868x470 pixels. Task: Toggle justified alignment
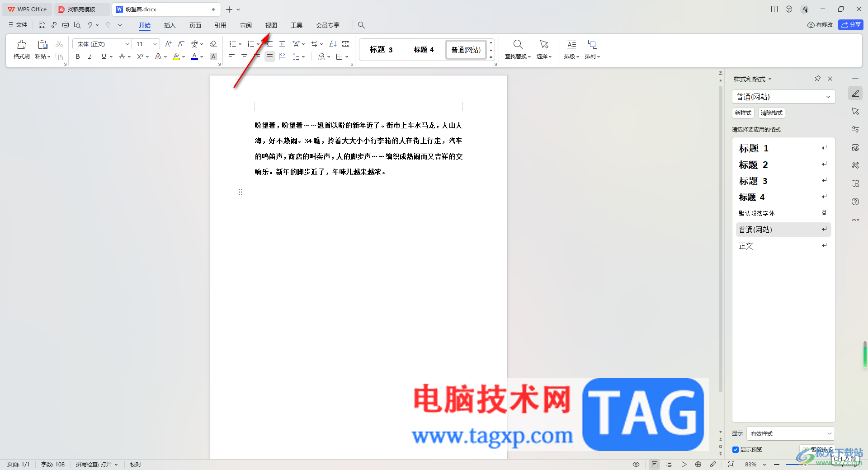click(x=269, y=56)
